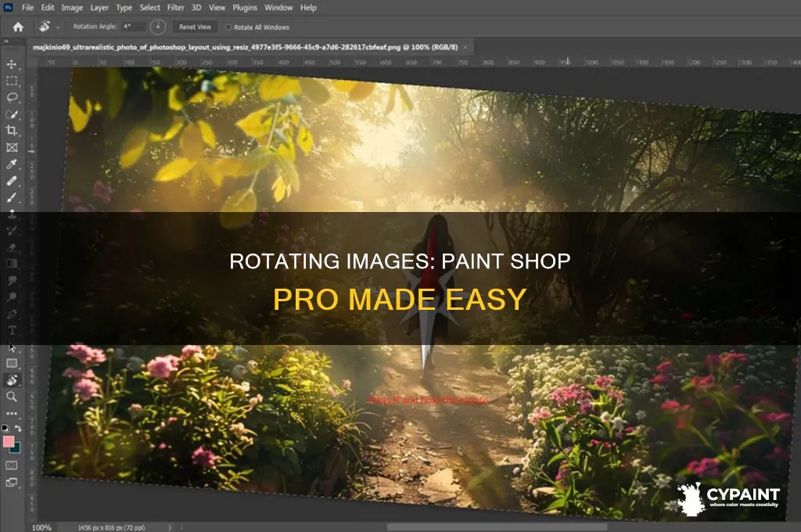
Task: Select the Quick Selection tool
Action: pos(11,114)
